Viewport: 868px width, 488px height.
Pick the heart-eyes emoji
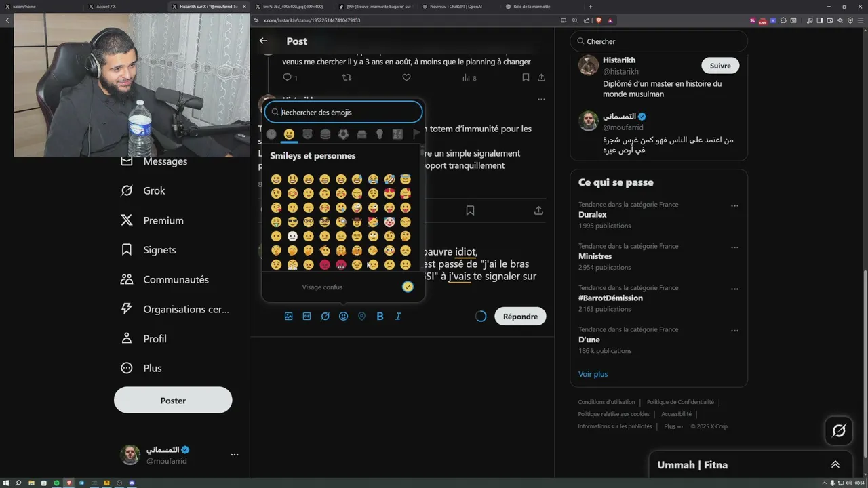coord(389,194)
